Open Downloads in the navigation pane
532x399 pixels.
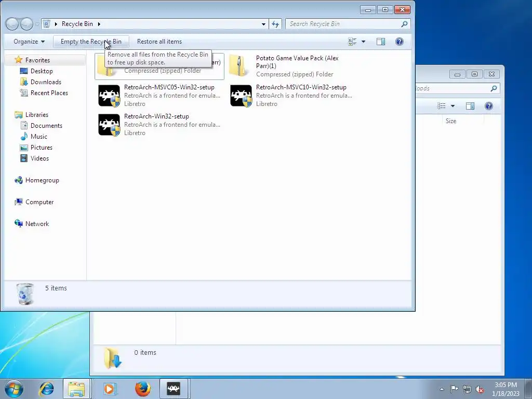click(x=46, y=82)
